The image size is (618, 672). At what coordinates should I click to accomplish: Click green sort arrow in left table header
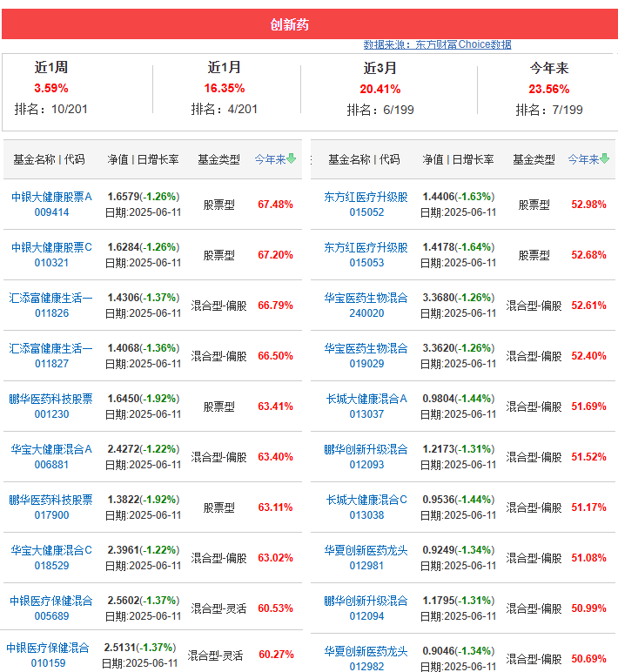[x=291, y=159]
